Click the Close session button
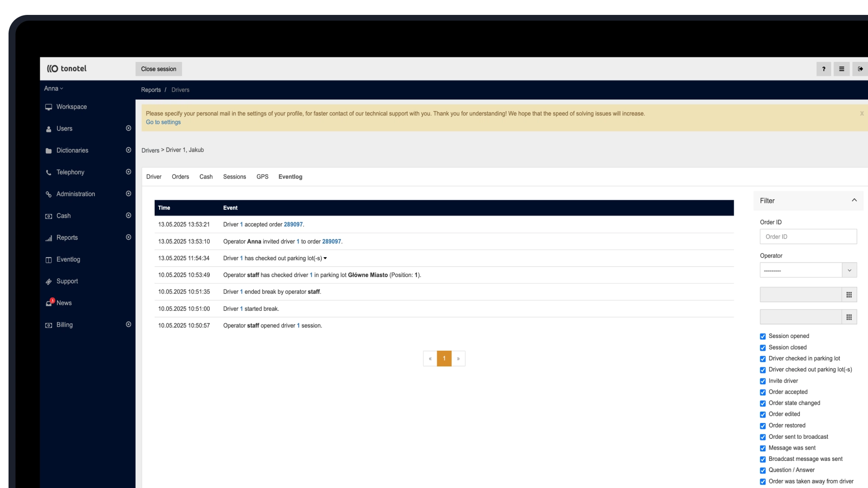The height and width of the screenshot is (488, 868). click(159, 69)
